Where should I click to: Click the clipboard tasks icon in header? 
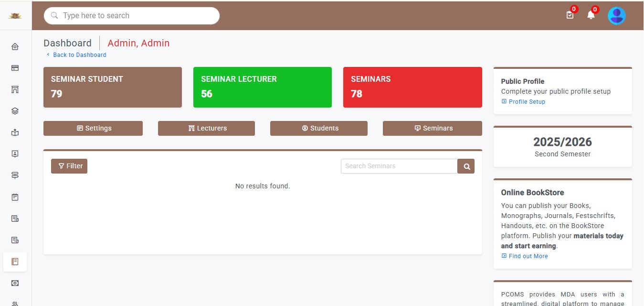tap(570, 15)
